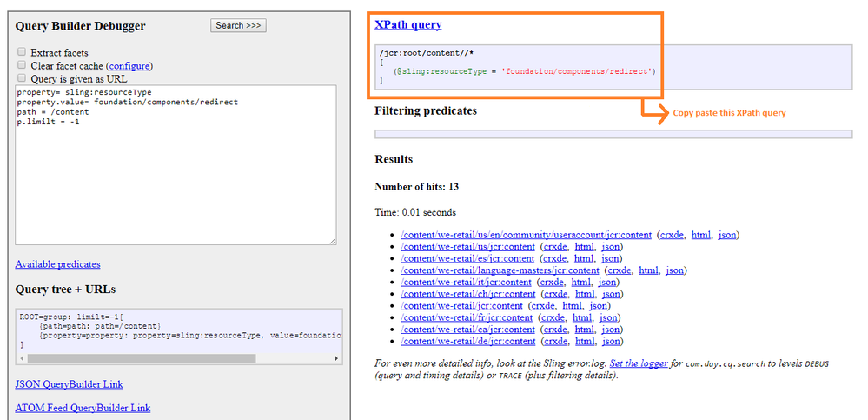
Task: Open the Available predicates link
Action: coord(57,264)
